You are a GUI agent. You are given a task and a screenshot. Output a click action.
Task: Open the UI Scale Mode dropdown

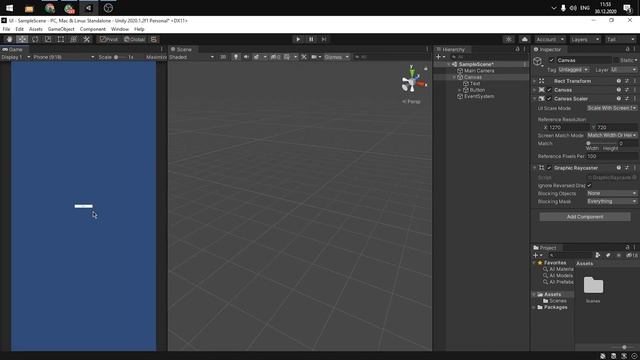click(x=612, y=109)
